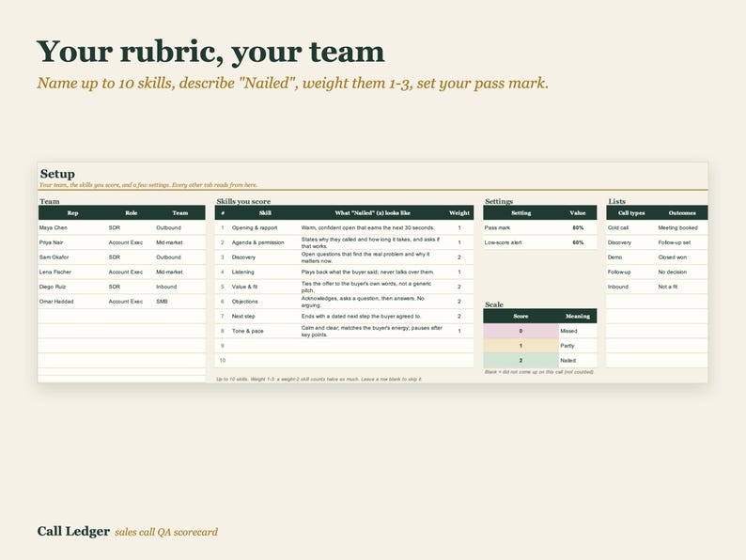
Task: Select the 'Follow-up set' outcome
Action: tap(682, 242)
